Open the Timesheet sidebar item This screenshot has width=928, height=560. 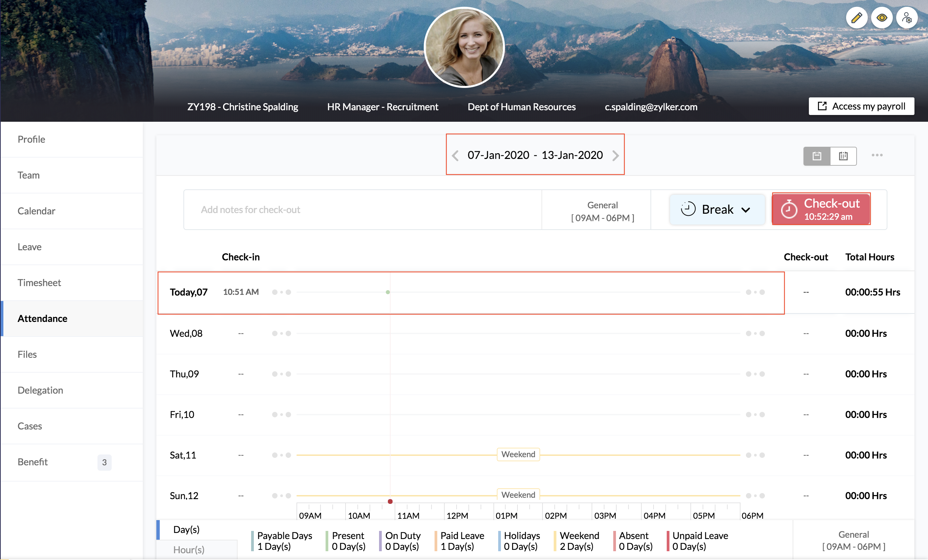[x=39, y=283]
